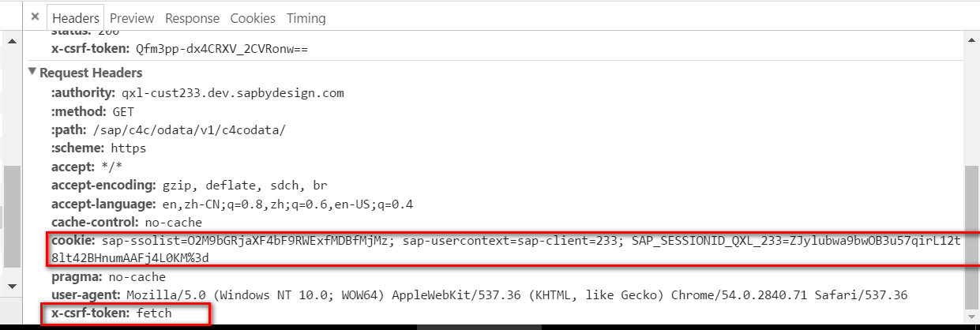Click the x-csrf-token fetch header row

pos(111,313)
